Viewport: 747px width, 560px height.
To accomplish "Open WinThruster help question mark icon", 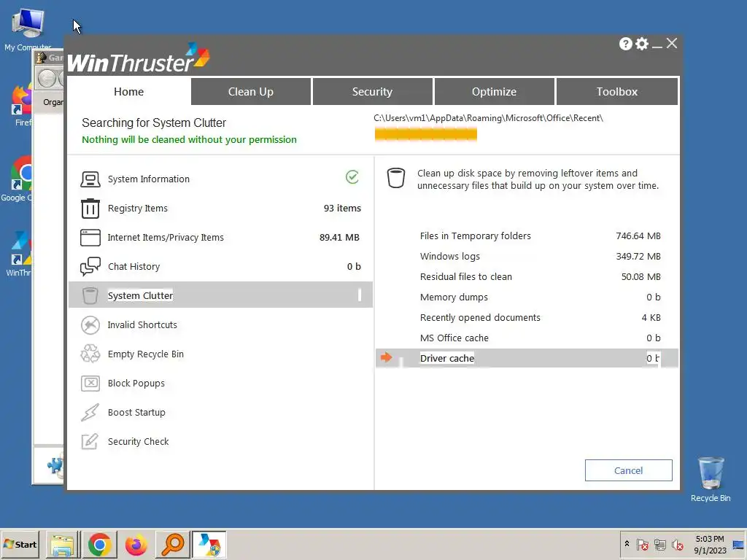I will (x=625, y=44).
